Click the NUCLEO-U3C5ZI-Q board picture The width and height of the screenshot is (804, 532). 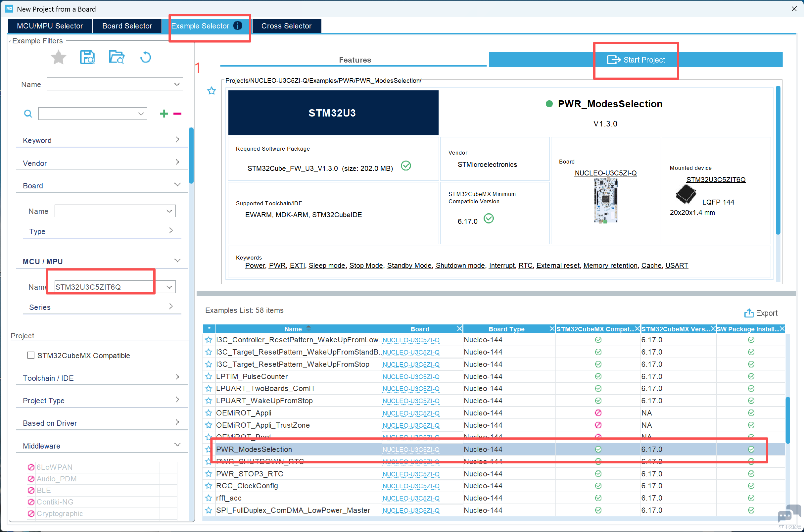605,201
